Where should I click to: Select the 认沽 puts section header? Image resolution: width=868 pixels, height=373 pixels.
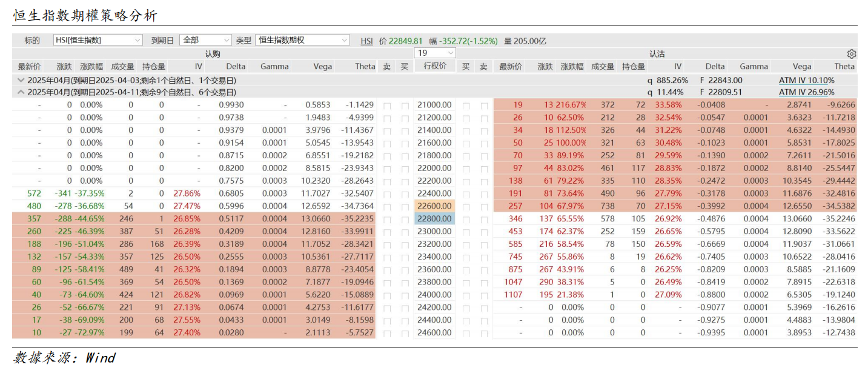click(x=657, y=54)
